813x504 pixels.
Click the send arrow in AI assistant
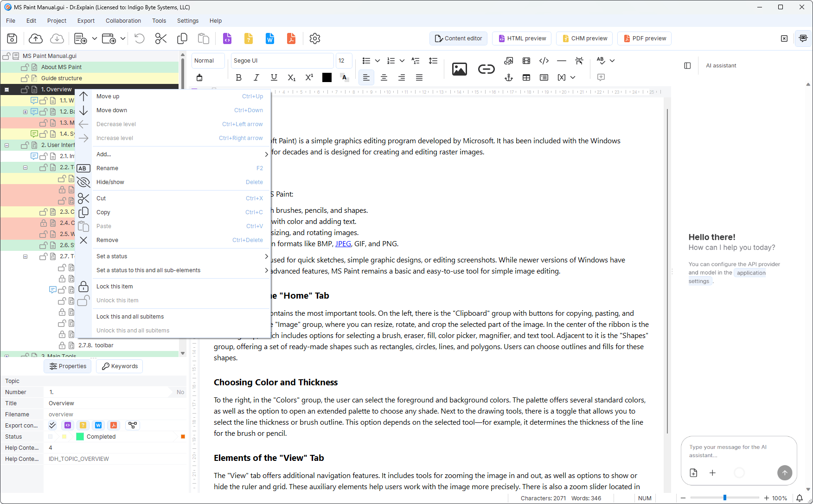point(785,472)
